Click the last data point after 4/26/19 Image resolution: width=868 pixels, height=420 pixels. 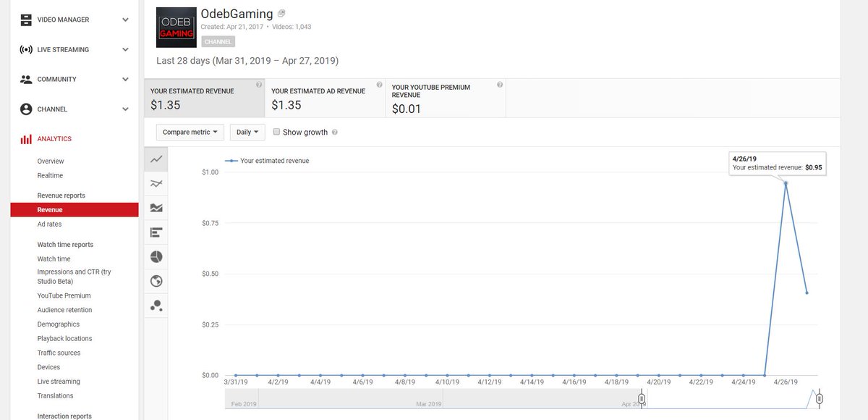point(807,293)
